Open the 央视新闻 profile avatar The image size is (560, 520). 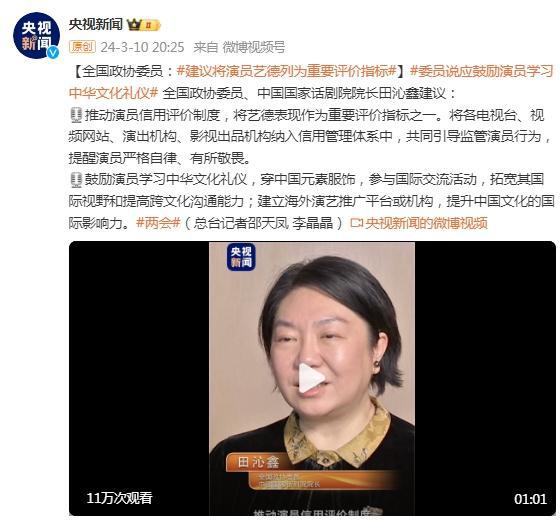36,35
